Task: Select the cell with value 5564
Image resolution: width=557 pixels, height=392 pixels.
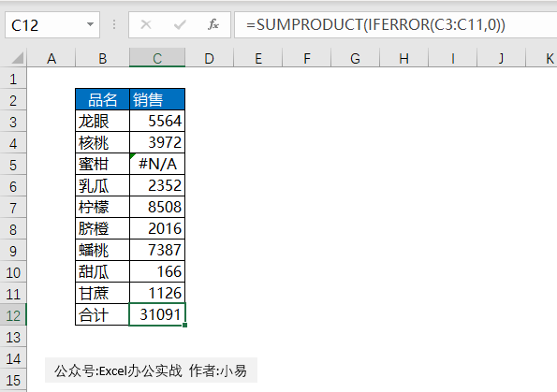Action: pyautogui.click(x=157, y=121)
